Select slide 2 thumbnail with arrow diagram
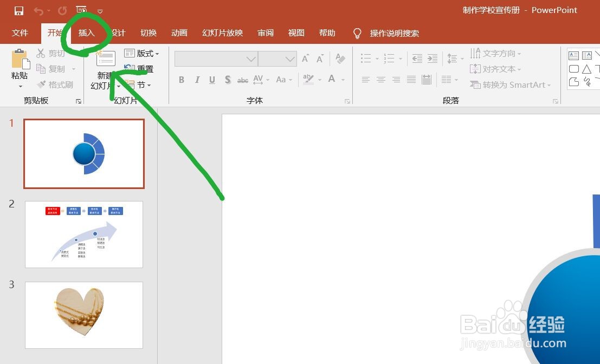The height and width of the screenshot is (364, 600). coord(84,235)
